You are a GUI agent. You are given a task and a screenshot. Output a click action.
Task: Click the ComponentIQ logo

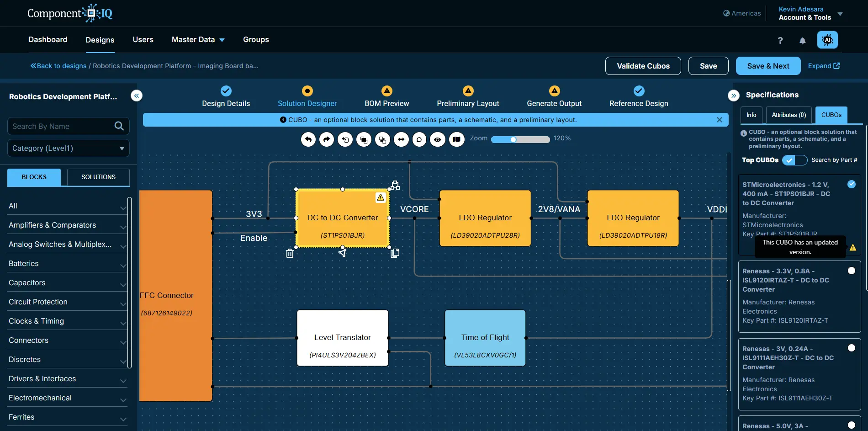pos(70,13)
